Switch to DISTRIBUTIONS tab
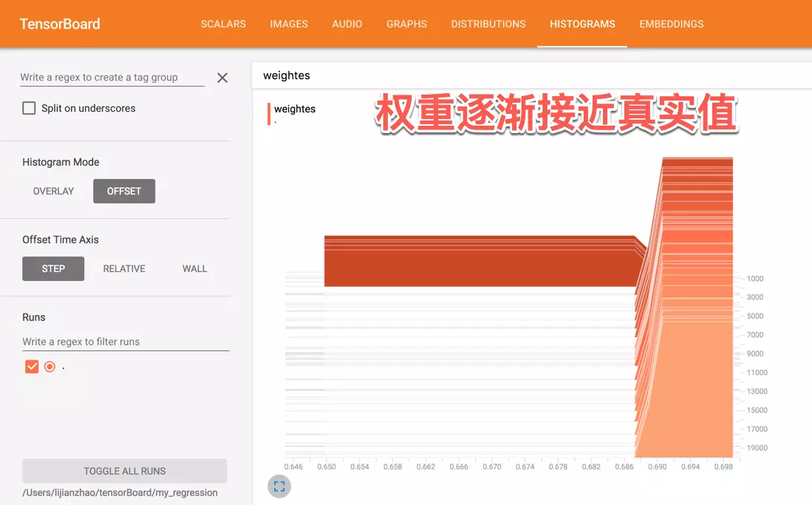812x505 pixels. click(488, 24)
